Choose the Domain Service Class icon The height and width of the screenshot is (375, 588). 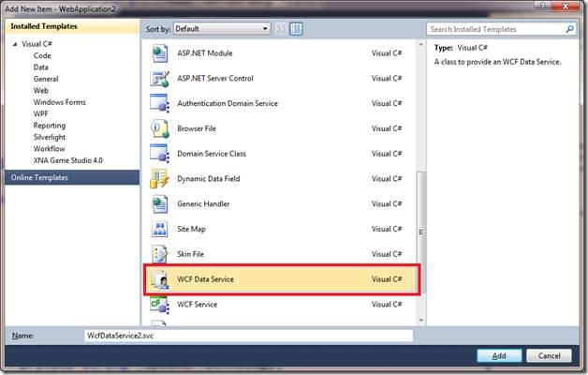[158, 154]
